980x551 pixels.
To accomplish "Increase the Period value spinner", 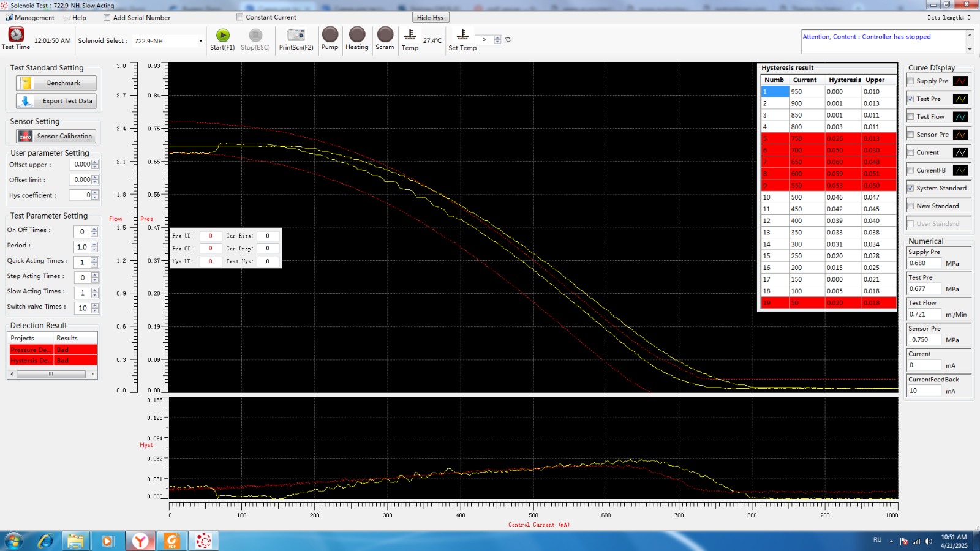I will 94,244.
